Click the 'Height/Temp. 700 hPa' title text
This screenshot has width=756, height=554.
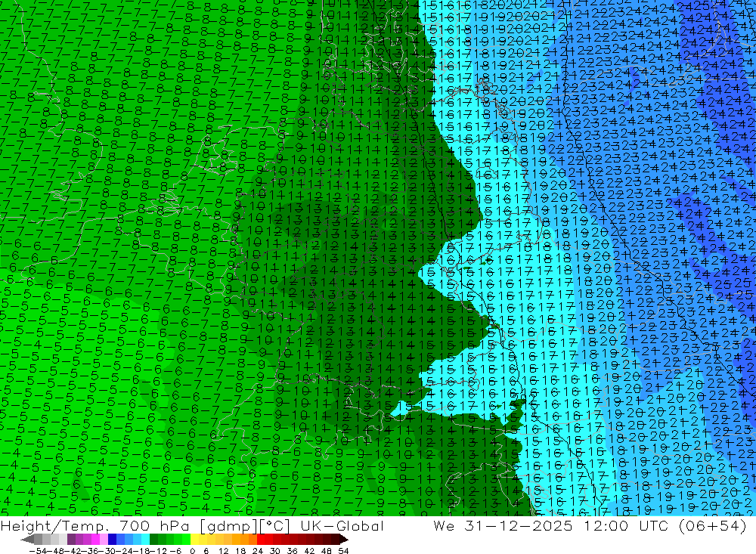point(97,525)
